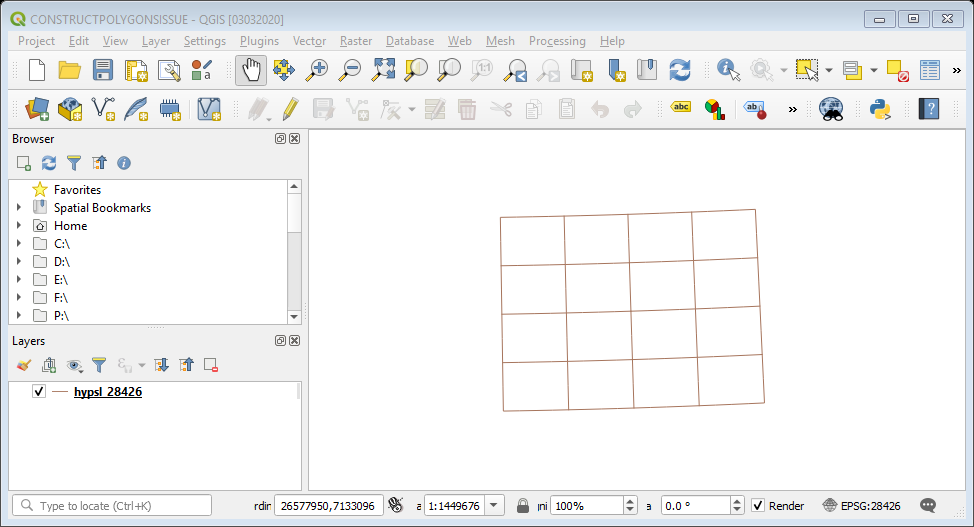The width and height of the screenshot is (974, 527).
Task: Save project with the floppy disk icon
Action: (102, 70)
